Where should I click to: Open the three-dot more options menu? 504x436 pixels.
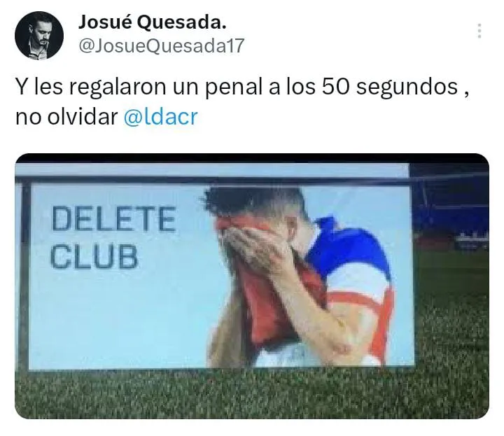(479, 31)
